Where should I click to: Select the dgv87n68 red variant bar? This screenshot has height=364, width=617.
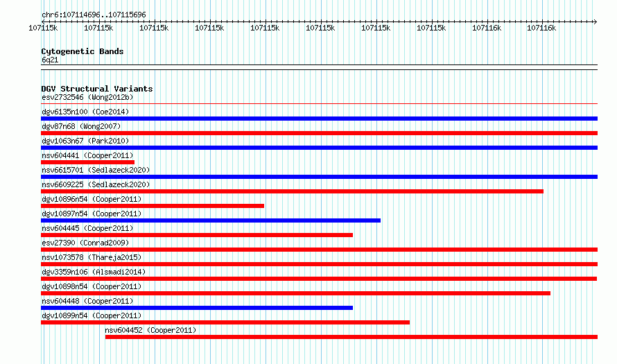[319, 133]
